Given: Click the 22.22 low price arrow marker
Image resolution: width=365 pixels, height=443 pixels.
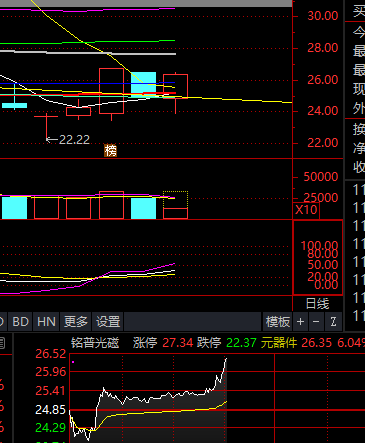Looking at the screenshot, I should pos(68,140).
